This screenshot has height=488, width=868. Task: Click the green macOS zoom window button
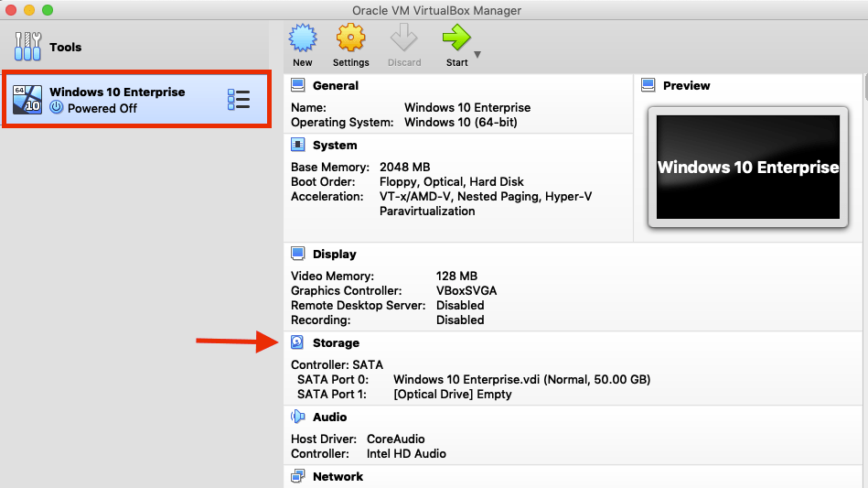tap(48, 10)
